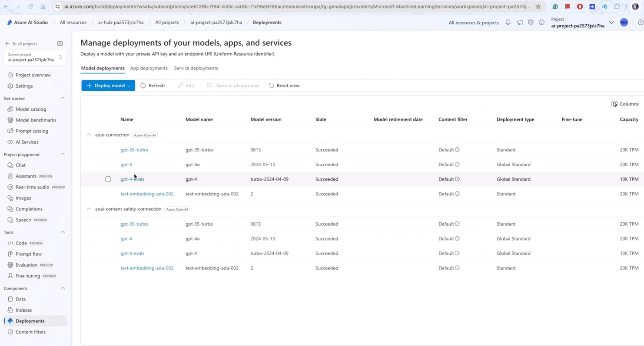
Task: Open gpt-35-turbo deployment under aoai-connection
Action: coord(134,150)
